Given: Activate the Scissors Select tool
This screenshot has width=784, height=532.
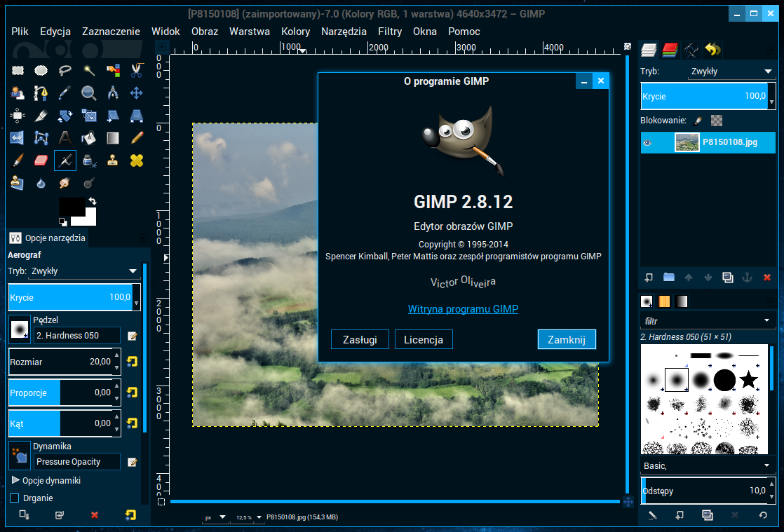Looking at the screenshot, I should [137, 70].
